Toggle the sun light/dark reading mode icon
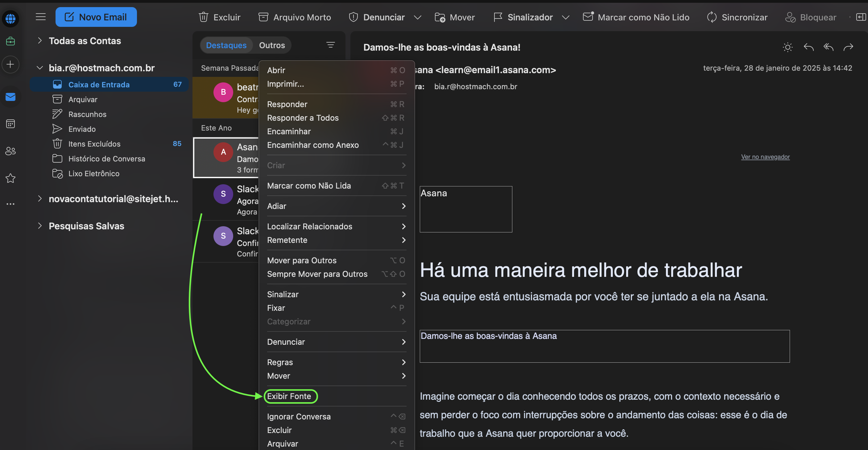This screenshot has width=868, height=450. (787, 47)
